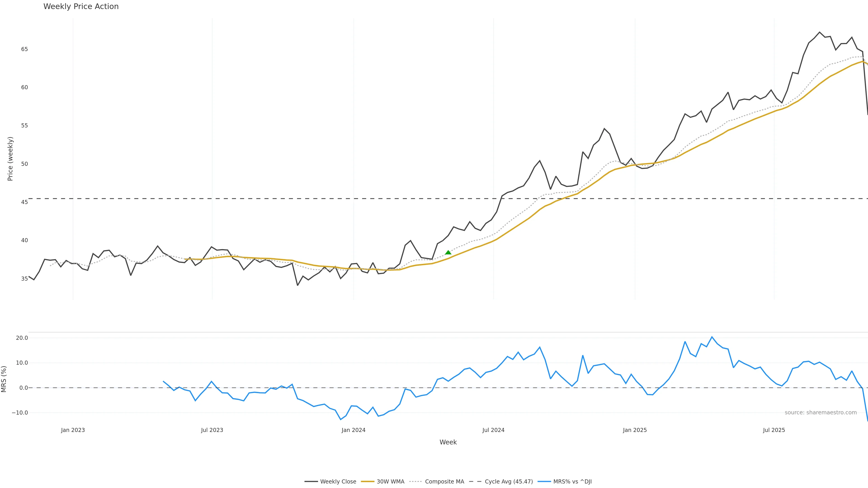The width and height of the screenshot is (868, 488).
Task: Toggle the Weekly Close legend label
Action: 338,482
